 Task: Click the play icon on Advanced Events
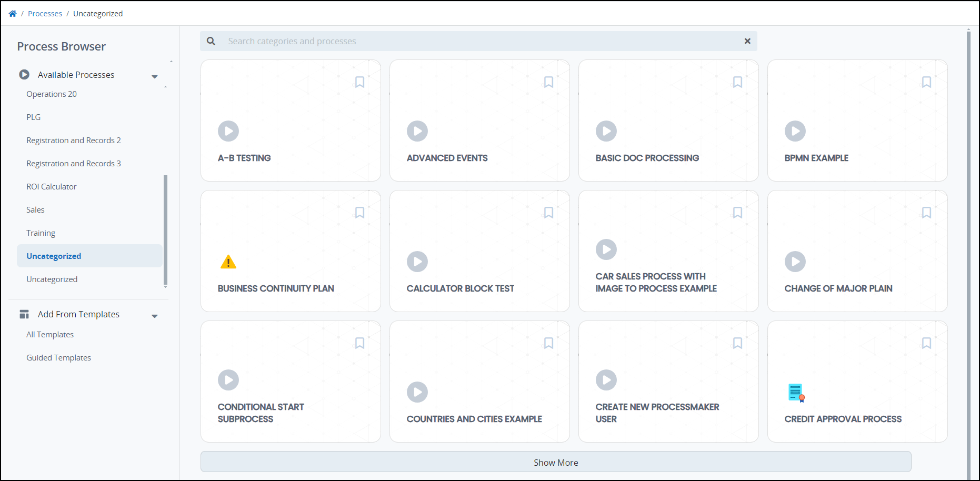point(417,131)
